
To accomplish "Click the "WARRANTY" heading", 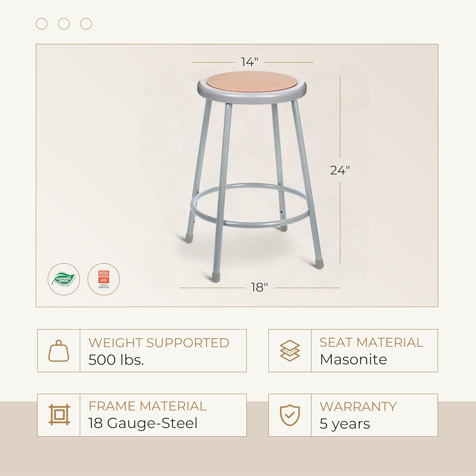I will point(358,407).
